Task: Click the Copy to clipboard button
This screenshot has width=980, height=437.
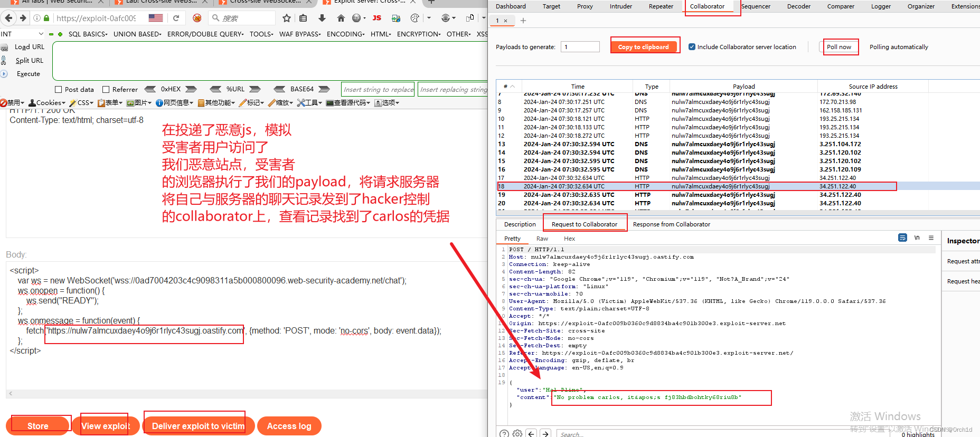Action: 644,47
